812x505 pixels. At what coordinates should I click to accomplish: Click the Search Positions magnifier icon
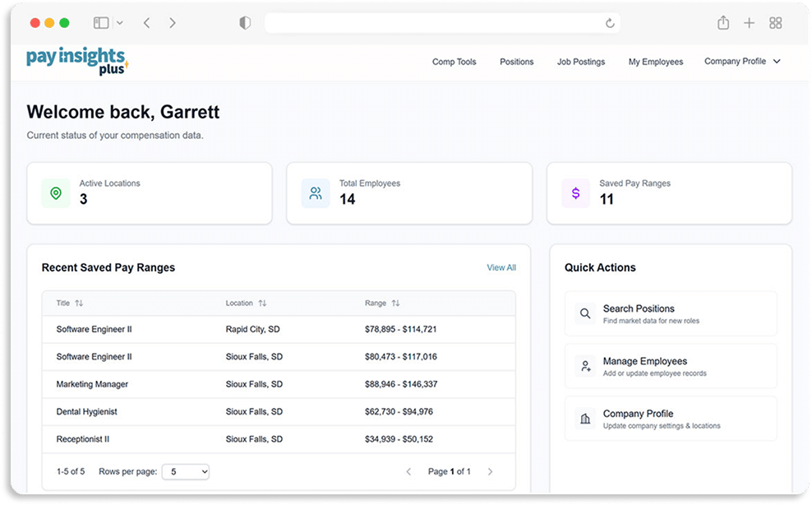pyautogui.click(x=585, y=313)
